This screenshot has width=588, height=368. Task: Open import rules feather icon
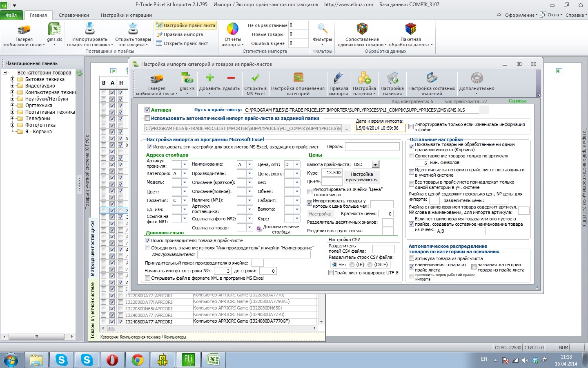pyautogui.click(x=339, y=78)
